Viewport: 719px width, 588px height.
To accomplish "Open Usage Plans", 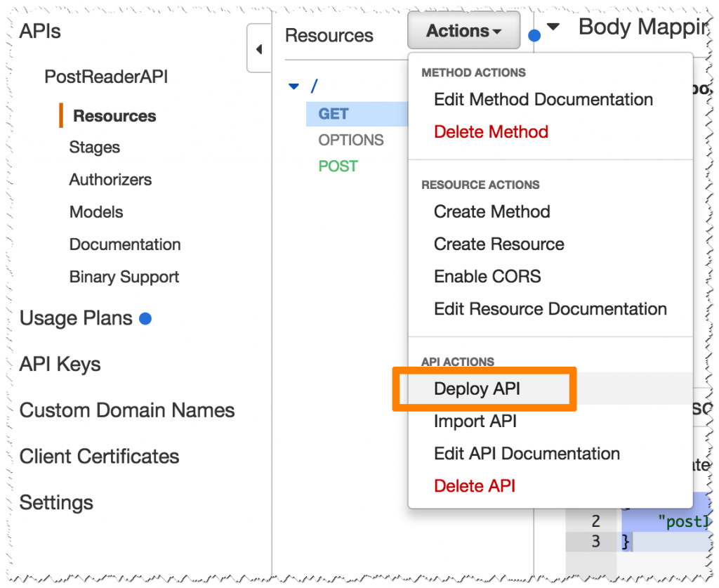I will click(x=76, y=318).
